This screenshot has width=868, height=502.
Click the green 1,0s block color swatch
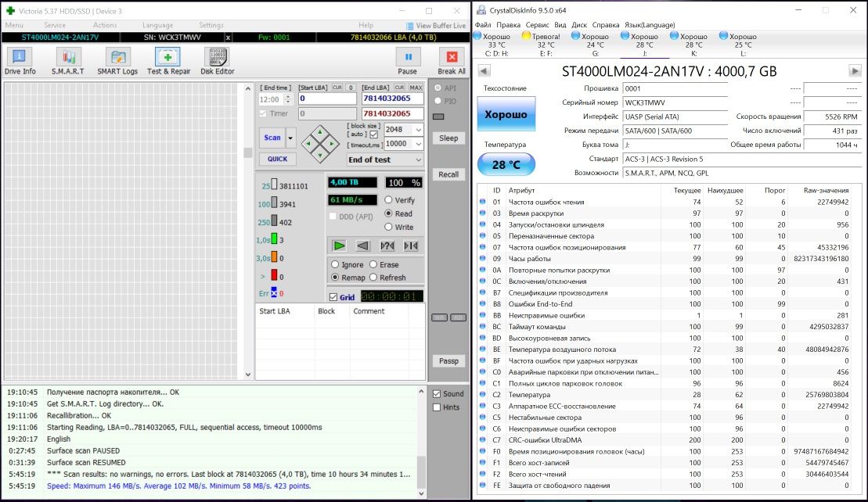pos(273,238)
